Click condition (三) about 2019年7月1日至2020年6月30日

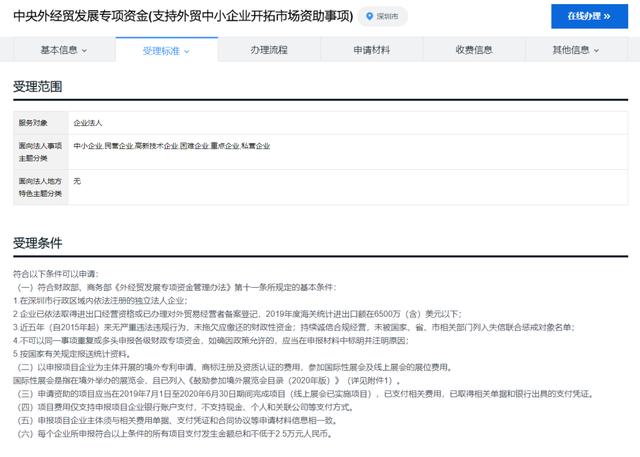click(x=306, y=394)
